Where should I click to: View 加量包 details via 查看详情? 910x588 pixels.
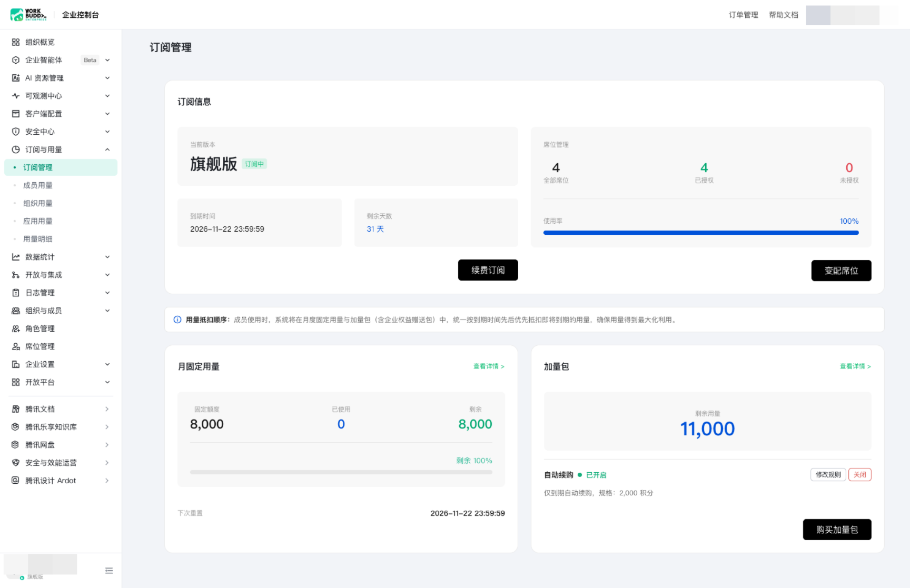pyautogui.click(x=855, y=366)
